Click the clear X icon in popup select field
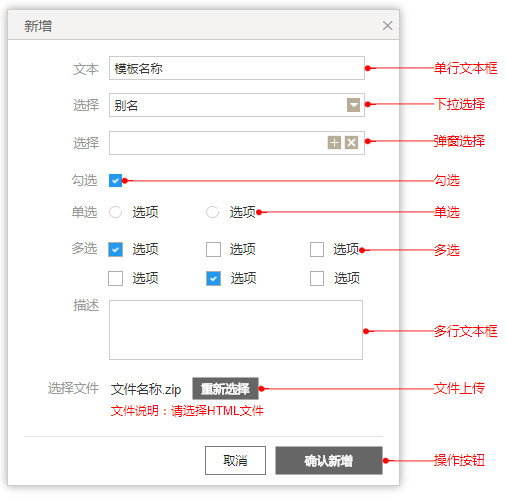 coord(351,143)
